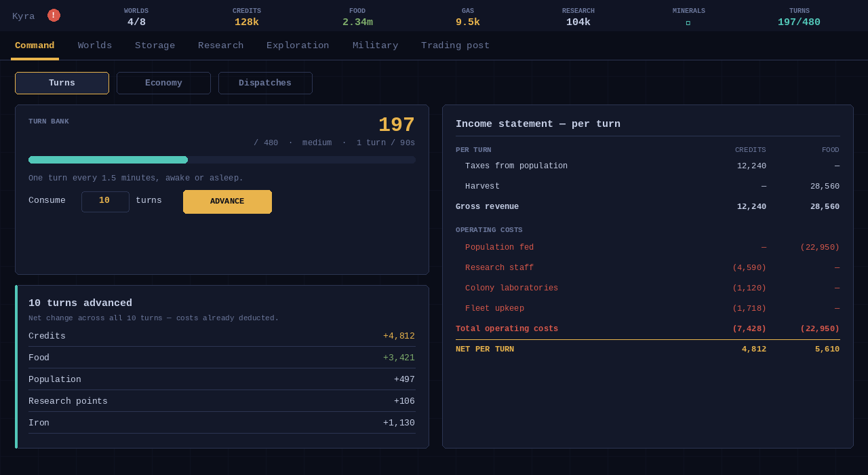Screen dimensions: 868x475
Task: Switch to the Economy sub-view
Action: [x=163, y=83]
